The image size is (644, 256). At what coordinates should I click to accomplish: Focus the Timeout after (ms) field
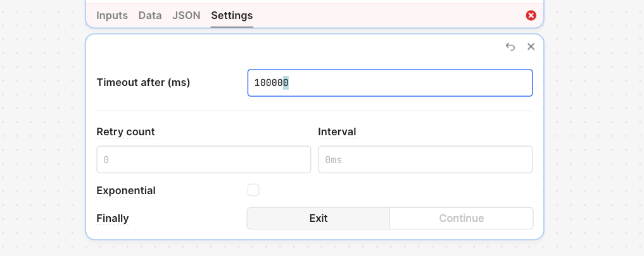coord(390,83)
